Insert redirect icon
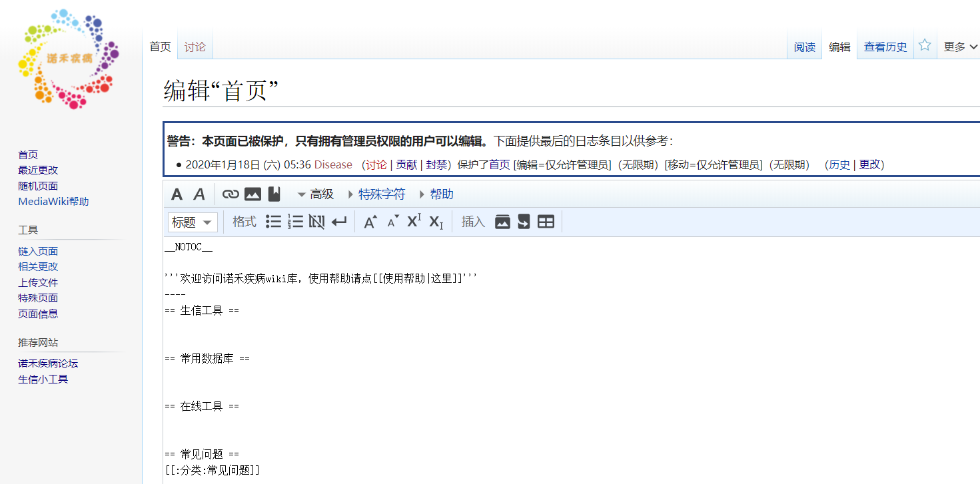The height and width of the screenshot is (484, 980). click(524, 222)
